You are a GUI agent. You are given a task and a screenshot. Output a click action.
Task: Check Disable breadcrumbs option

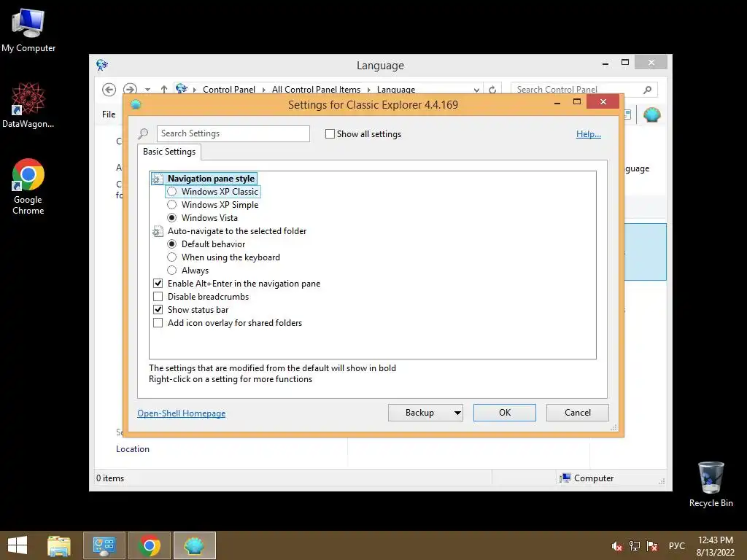click(158, 296)
